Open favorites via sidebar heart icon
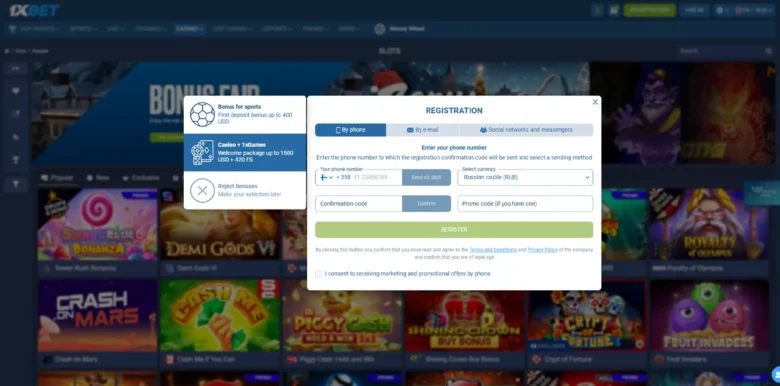The height and width of the screenshot is (386, 780). pos(15,91)
